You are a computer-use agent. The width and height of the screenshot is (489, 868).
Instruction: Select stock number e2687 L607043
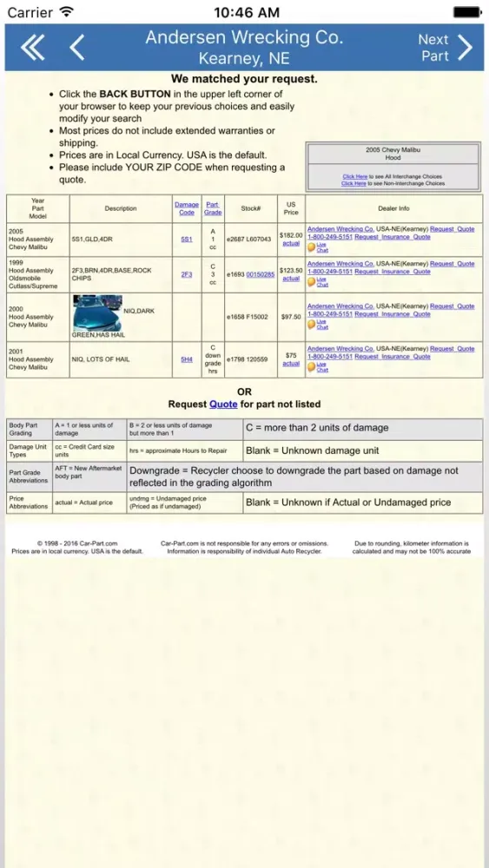pyautogui.click(x=248, y=240)
